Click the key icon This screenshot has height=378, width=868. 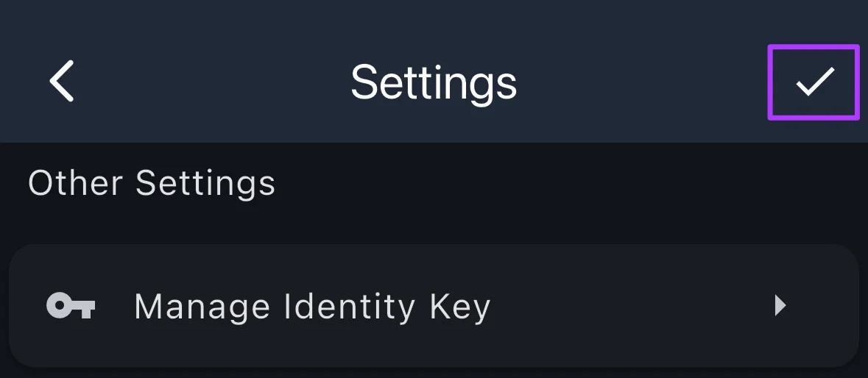click(x=71, y=305)
